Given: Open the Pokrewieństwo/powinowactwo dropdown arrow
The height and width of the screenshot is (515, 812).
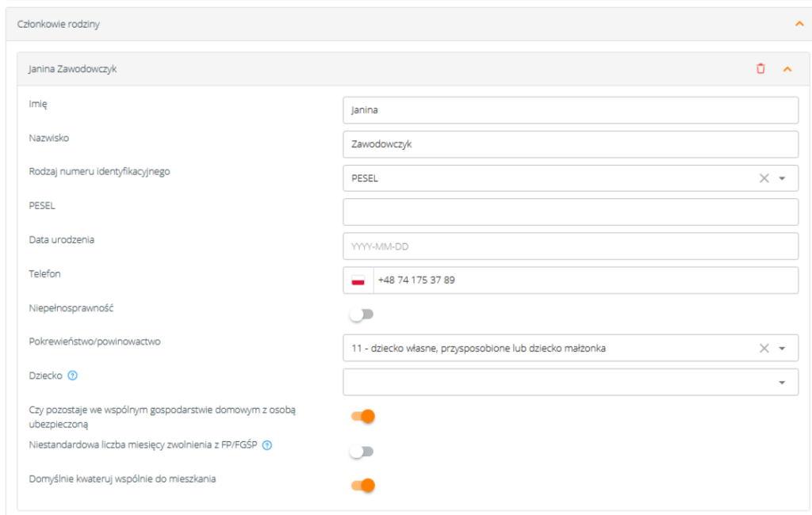Looking at the screenshot, I should pos(783,348).
